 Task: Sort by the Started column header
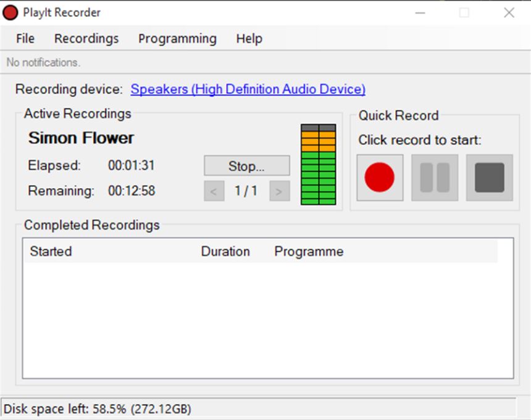[51, 252]
